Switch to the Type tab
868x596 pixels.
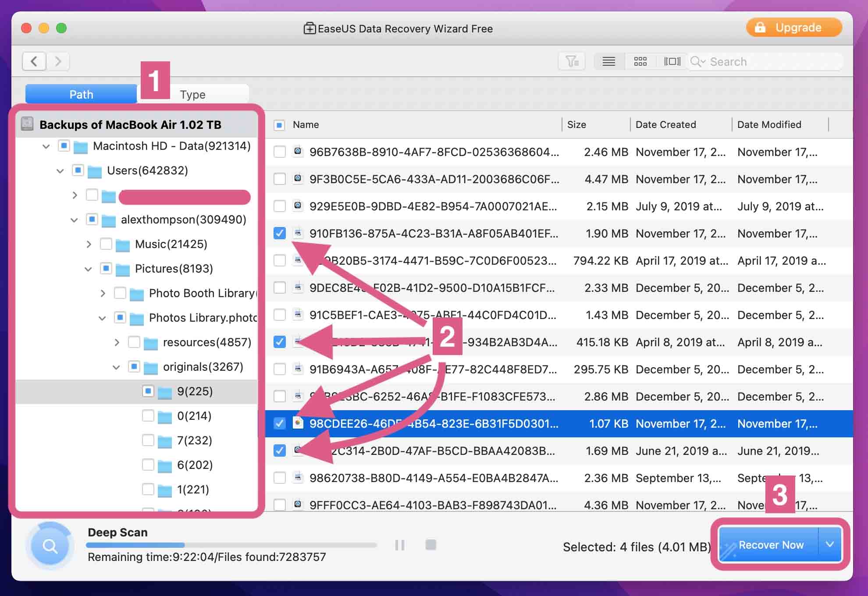click(x=192, y=94)
